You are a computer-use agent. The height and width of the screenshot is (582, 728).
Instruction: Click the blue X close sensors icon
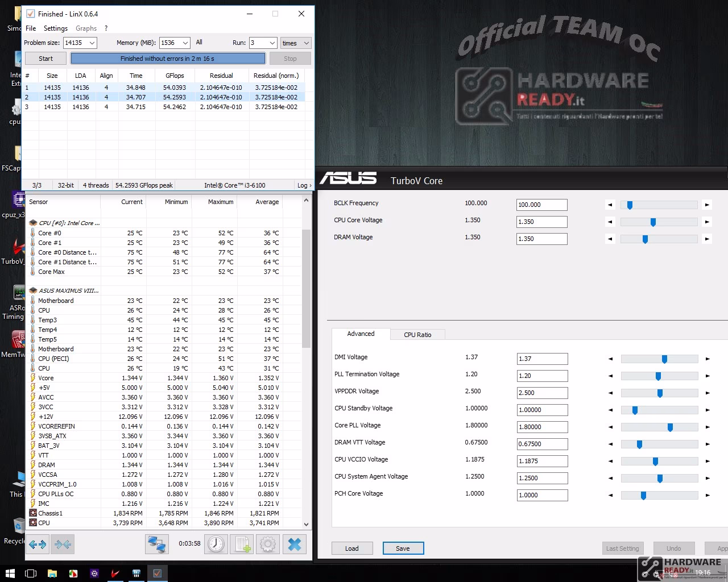(294, 544)
